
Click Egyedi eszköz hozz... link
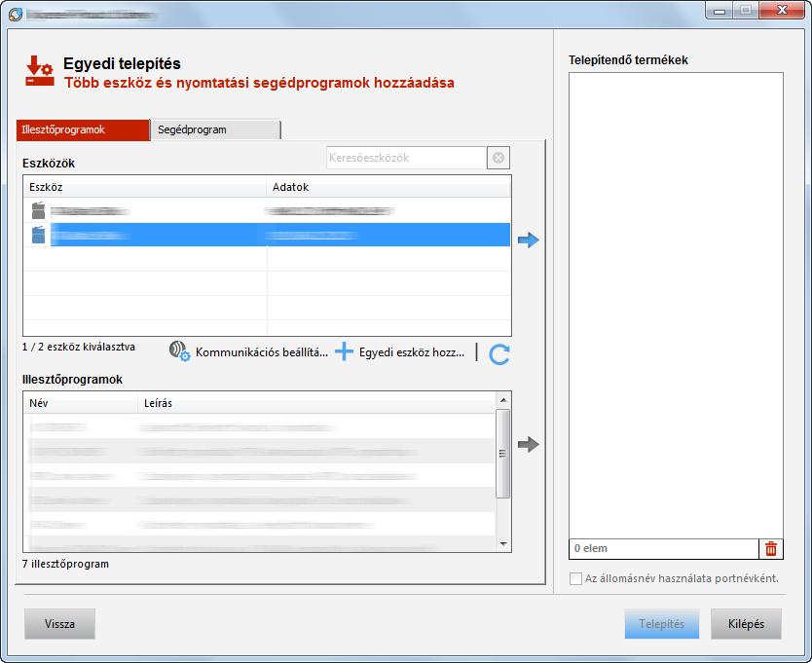pos(412,352)
